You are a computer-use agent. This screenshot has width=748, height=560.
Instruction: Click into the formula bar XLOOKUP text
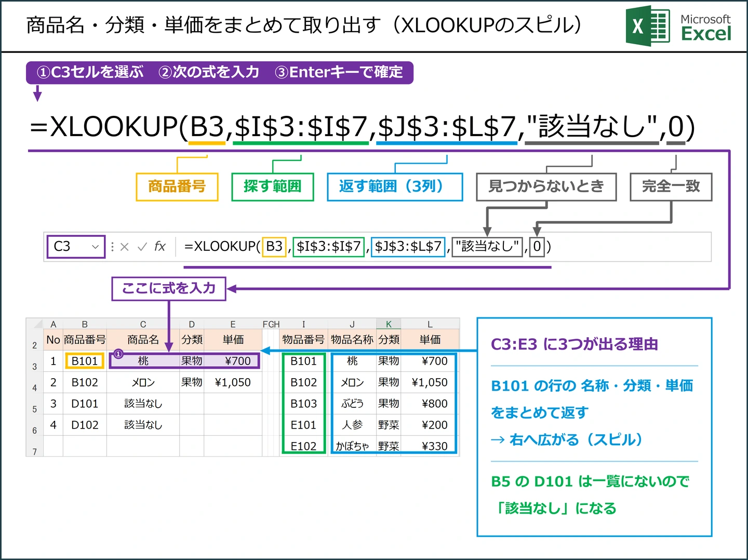pyautogui.click(x=368, y=247)
